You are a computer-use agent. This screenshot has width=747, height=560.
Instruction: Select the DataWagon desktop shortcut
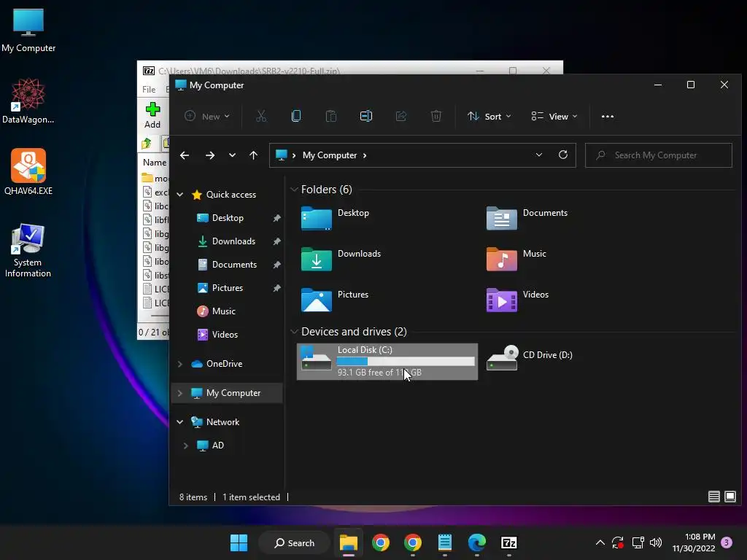click(x=28, y=101)
